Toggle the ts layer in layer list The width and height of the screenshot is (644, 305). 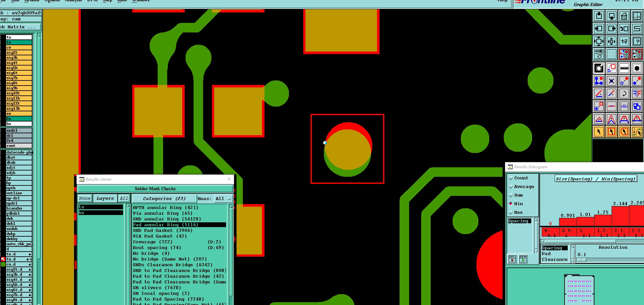click(x=19, y=42)
